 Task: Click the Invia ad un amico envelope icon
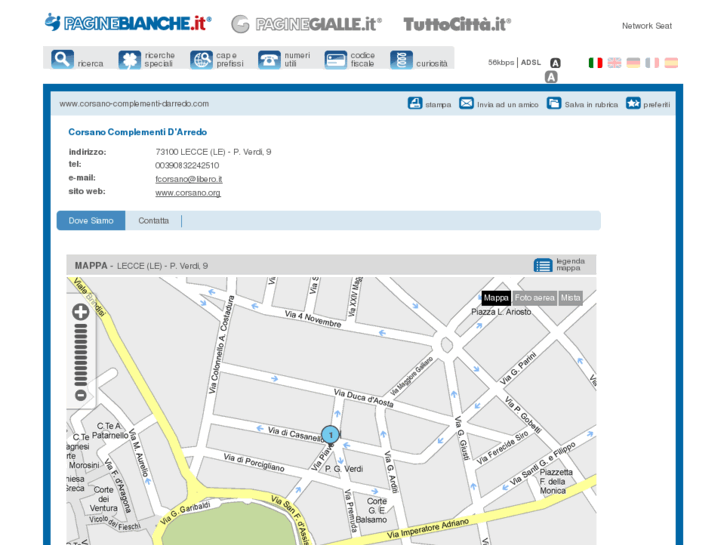point(466,103)
